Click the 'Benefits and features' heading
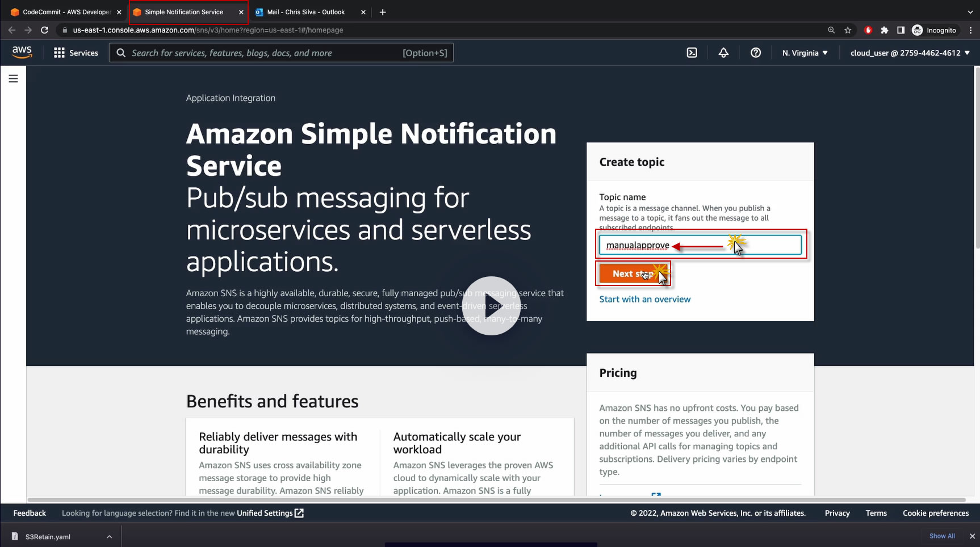The image size is (980, 547). point(273,401)
